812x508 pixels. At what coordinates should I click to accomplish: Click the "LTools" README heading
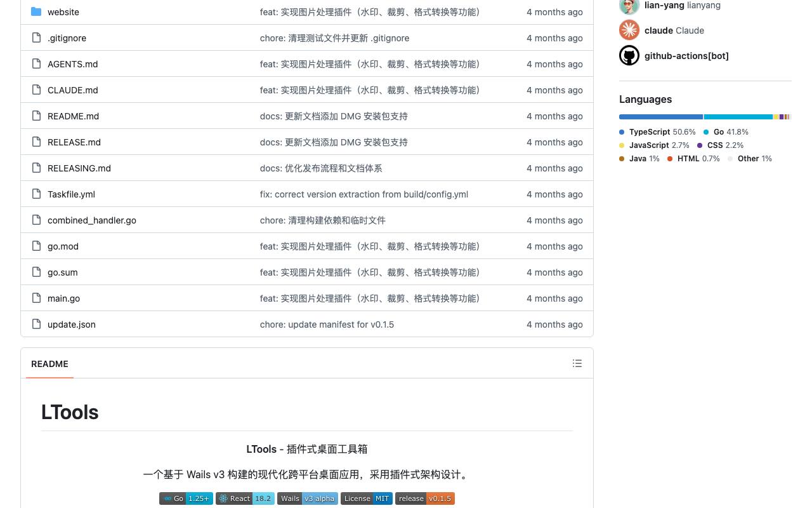[x=70, y=412]
